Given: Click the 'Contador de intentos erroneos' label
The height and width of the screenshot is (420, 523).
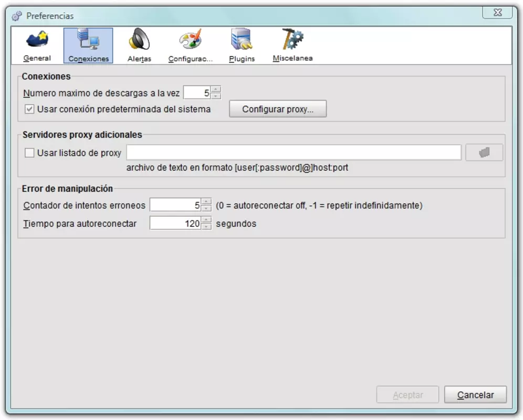Looking at the screenshot, I should 85,205.
